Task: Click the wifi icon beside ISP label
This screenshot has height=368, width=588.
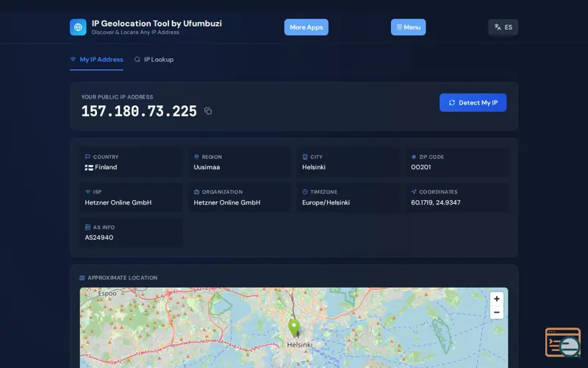Action: 87,191
